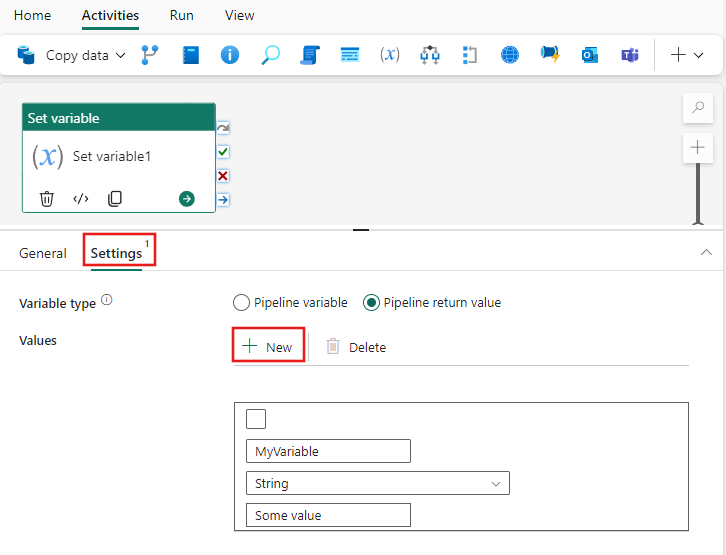The image size is (726, 555).
Task: Add a Script activity from toolbar
Action: (310, 55)
